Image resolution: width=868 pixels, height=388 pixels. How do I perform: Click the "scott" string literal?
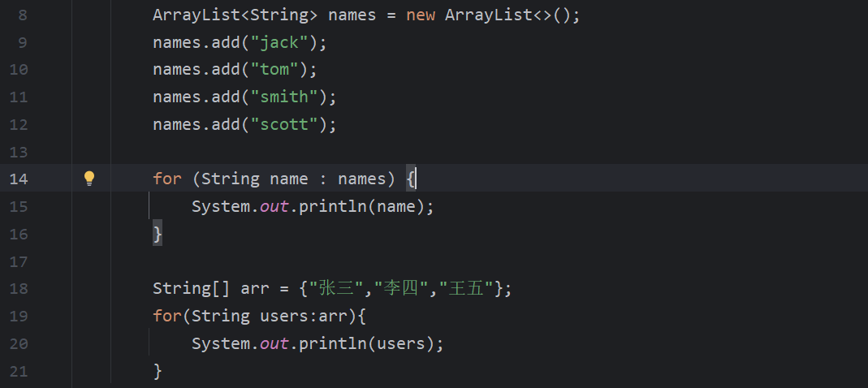click(x=284, y=124)
